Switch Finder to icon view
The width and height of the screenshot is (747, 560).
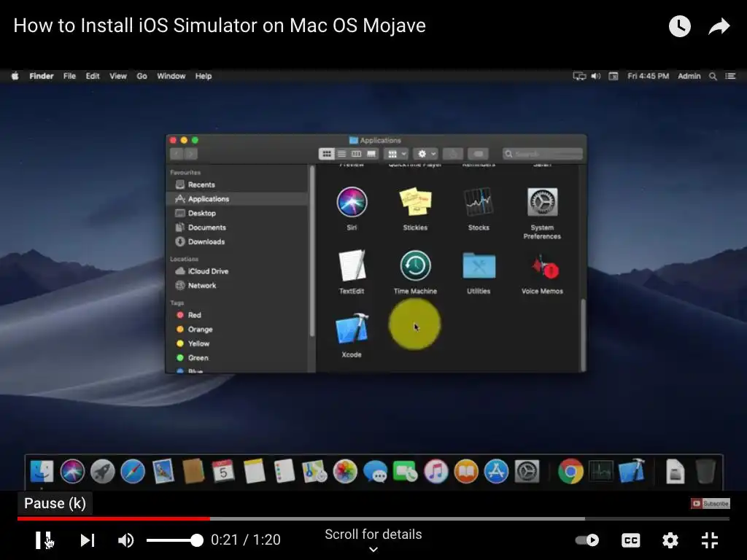click(327, 154)
